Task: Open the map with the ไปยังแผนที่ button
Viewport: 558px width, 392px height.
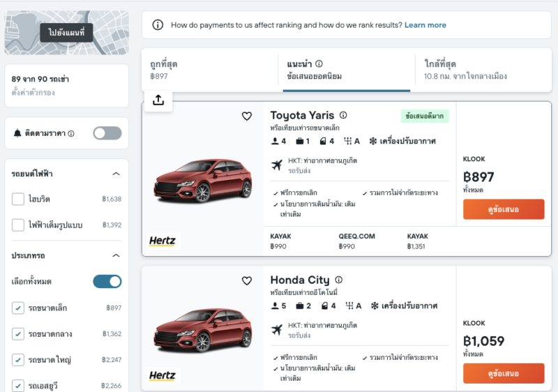Action: (66, 32)
